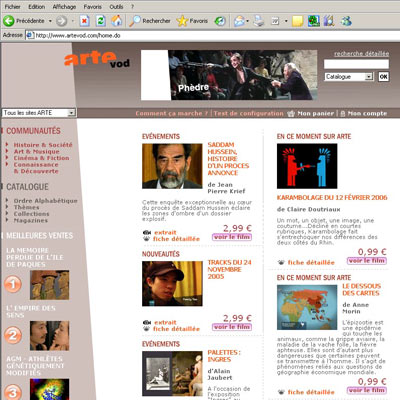Expand the edit icon dropdown arrow

[286, 21]
